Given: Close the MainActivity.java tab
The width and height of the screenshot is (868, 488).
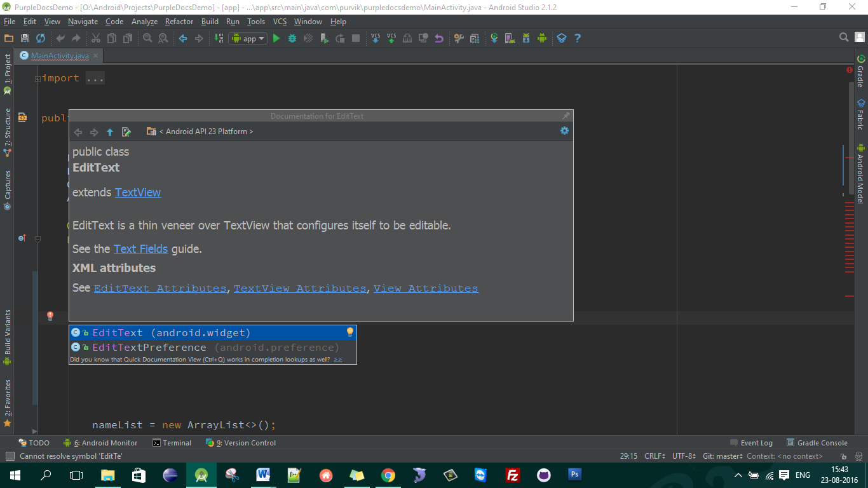Looking at the screenshot, I should click(x=96, y=56).
